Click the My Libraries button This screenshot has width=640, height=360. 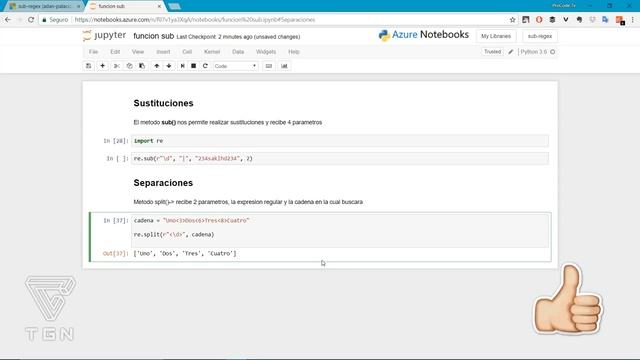click(x=496, y=36)
